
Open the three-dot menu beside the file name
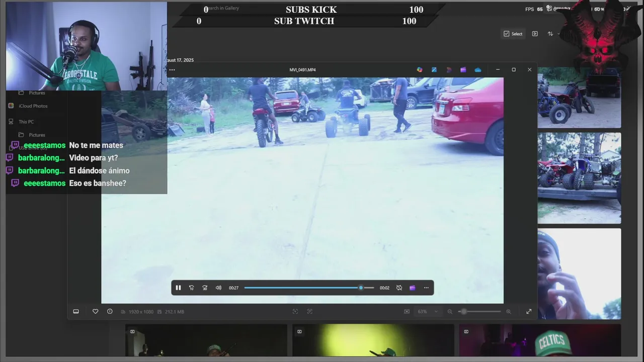(x=172, y=70)
